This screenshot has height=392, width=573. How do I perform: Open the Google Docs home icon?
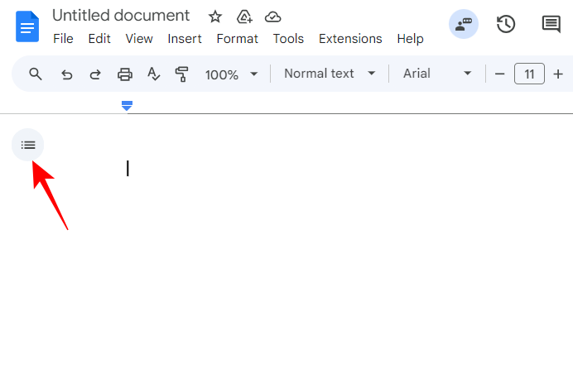[x=27, y=26]
